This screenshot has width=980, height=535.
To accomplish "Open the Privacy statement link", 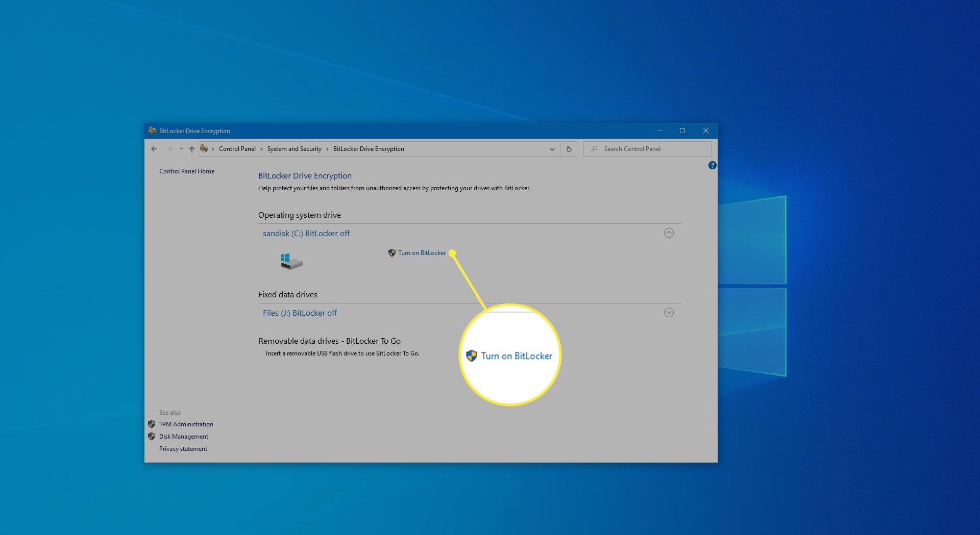I will tap(183, 449).
